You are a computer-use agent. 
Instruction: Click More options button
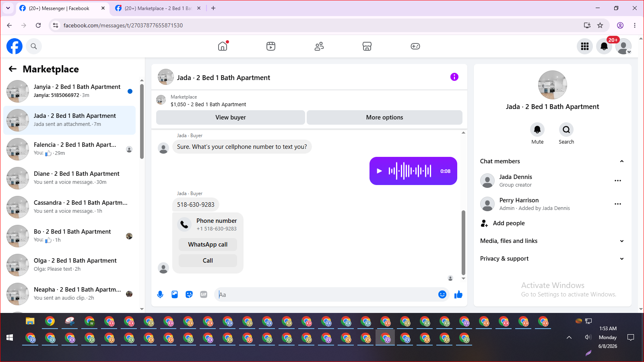point(384,117)
